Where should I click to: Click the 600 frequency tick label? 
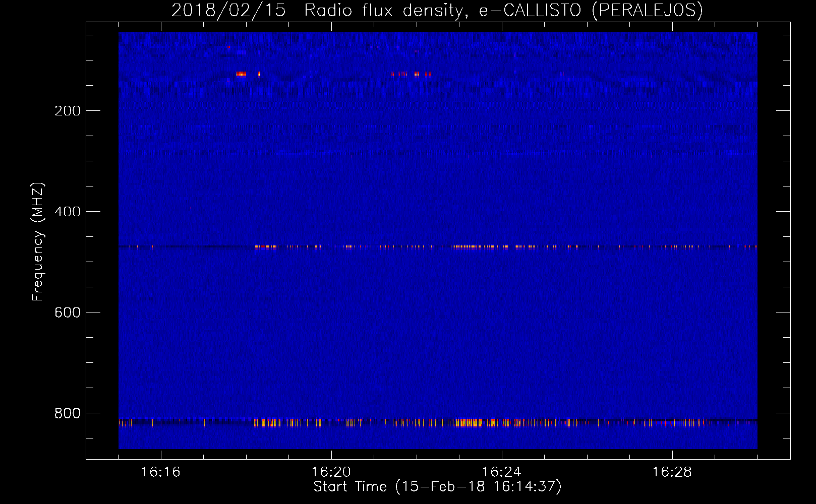coord(68,312)
